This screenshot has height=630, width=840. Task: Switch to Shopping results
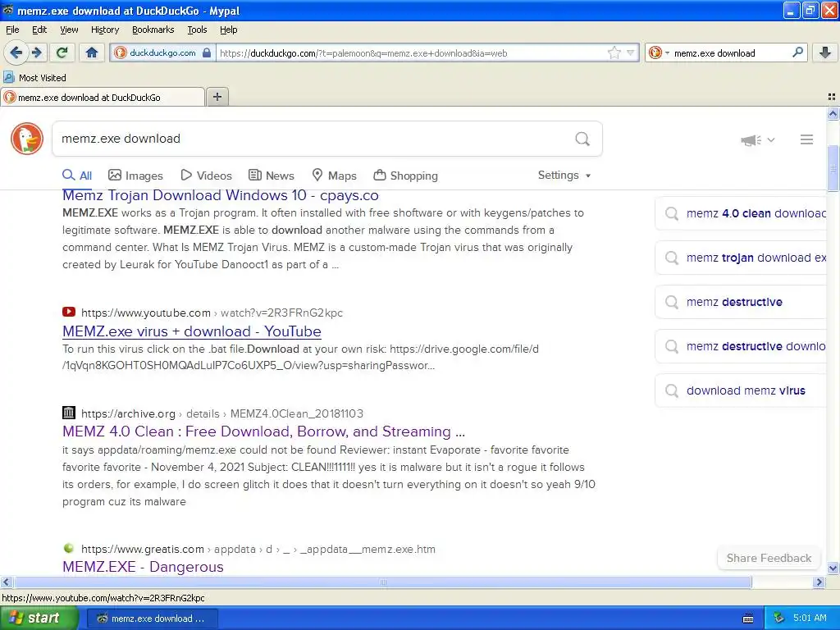405,176
